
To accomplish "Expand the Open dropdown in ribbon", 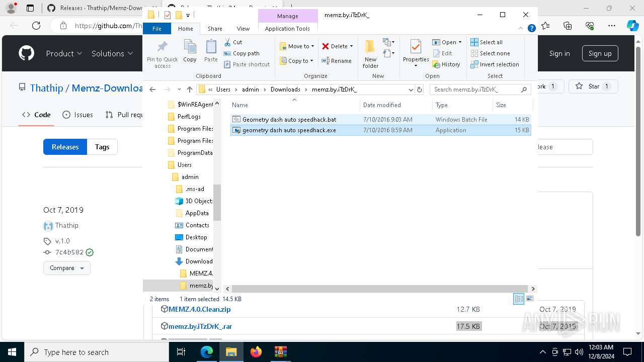I will click(460, 42).
